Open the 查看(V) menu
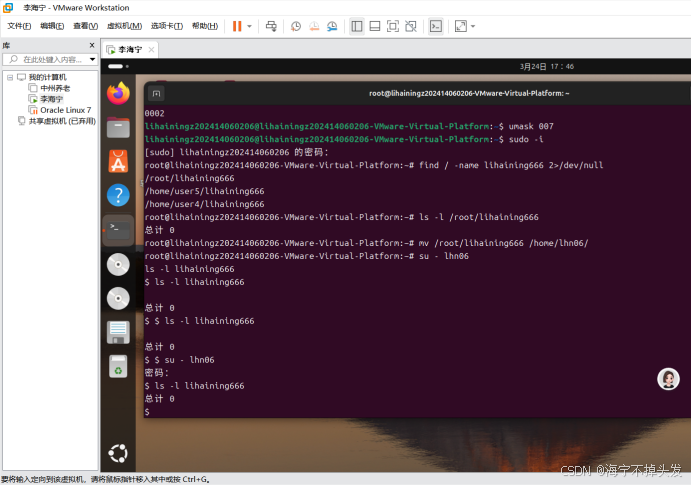The height and width of the screenshot is (485, 691). pyautogui.click(x=85, y=26)
